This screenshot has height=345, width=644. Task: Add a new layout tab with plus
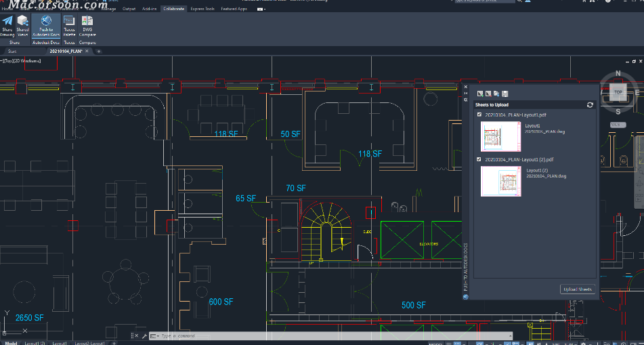[x=114, y=343]
